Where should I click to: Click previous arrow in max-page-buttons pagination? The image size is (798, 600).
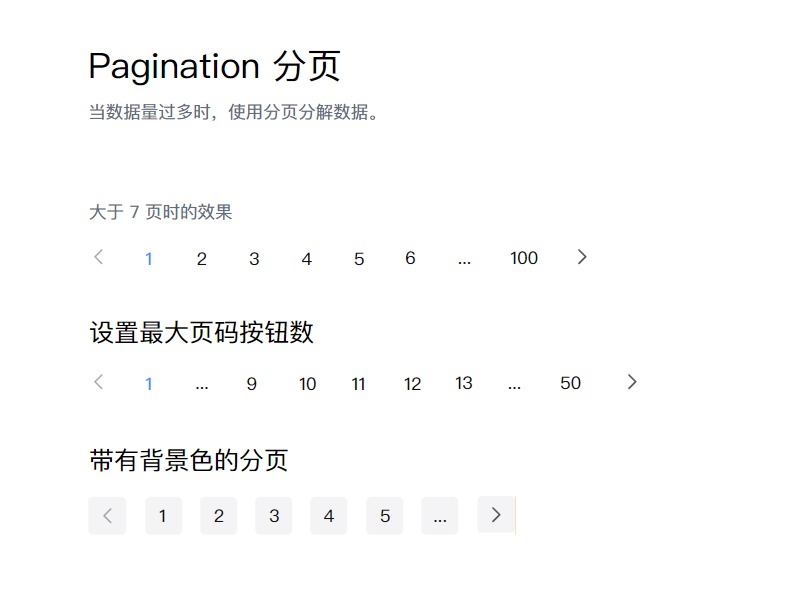[x=99, y=382]
